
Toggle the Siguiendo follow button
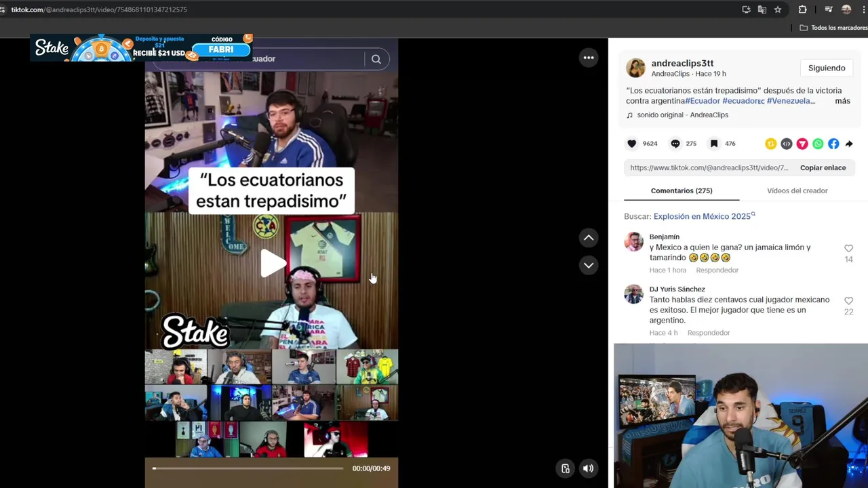coord(827,68)
